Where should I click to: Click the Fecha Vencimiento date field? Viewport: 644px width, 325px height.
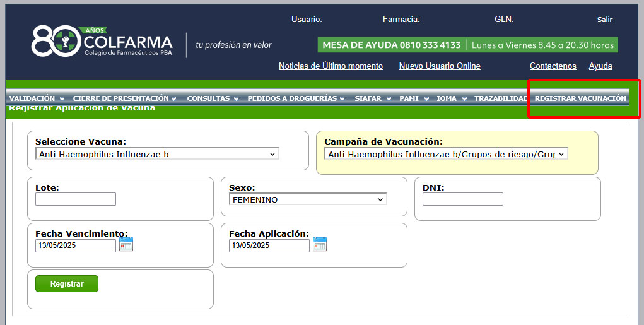click(76, 245)
